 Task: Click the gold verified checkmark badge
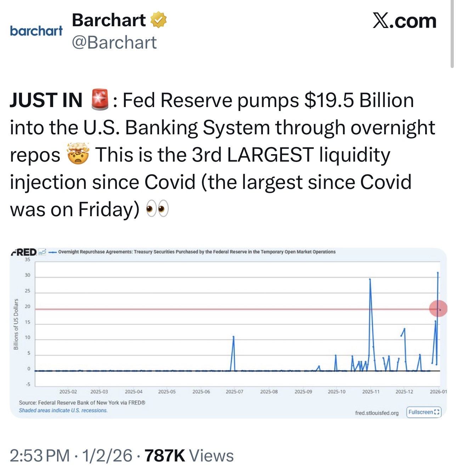click(158, 20)
